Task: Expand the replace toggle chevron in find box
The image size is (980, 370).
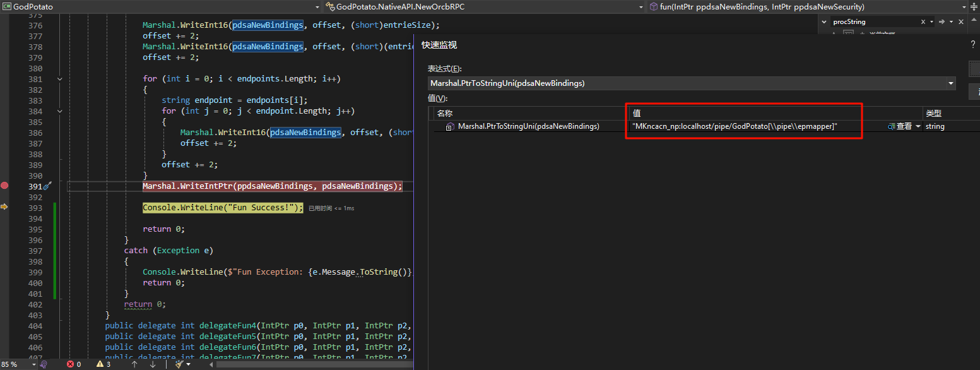Action: (x=825, y=21)
